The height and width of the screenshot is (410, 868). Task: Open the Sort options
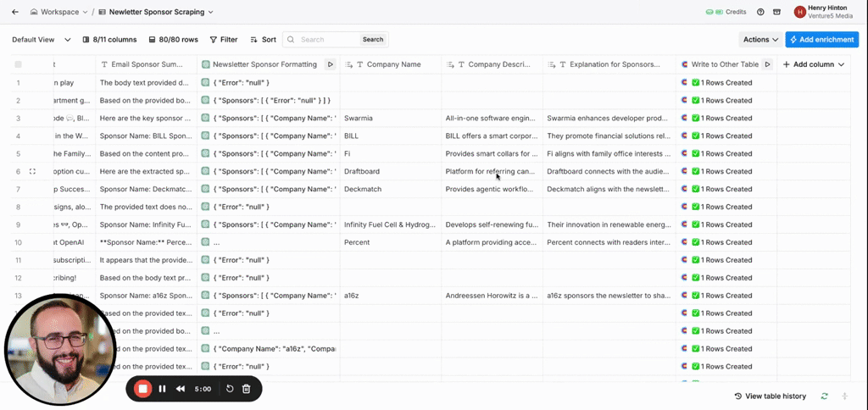[263, 40]
